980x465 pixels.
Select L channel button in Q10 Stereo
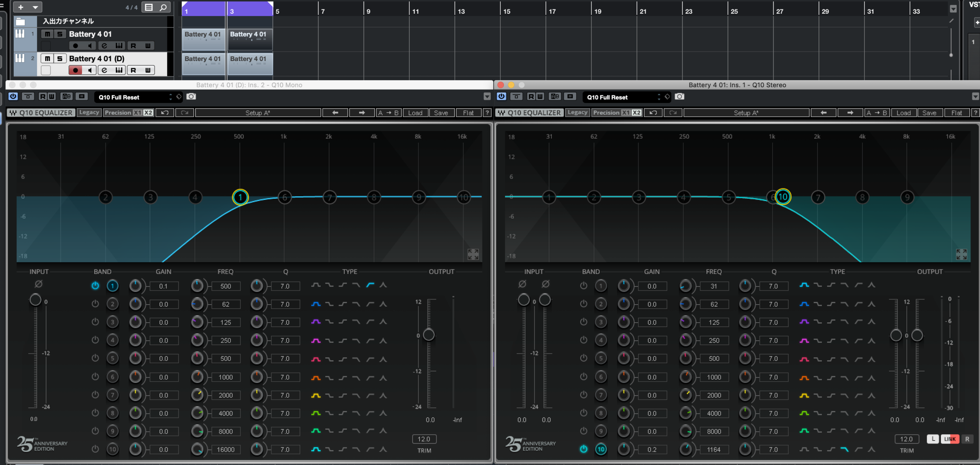[933, 439]
